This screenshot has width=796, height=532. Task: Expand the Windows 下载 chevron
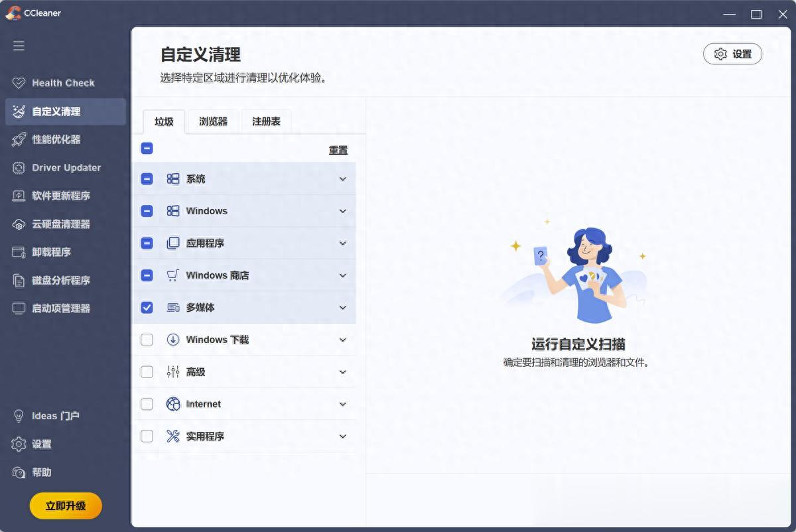point(343,340)
